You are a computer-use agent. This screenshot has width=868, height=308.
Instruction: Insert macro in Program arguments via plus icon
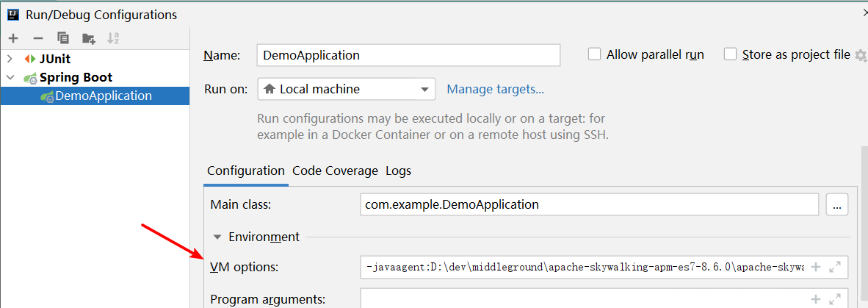coord(815,300)
